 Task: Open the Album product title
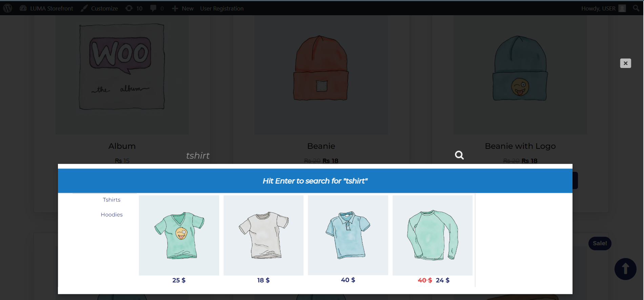[x=122, y=146]
